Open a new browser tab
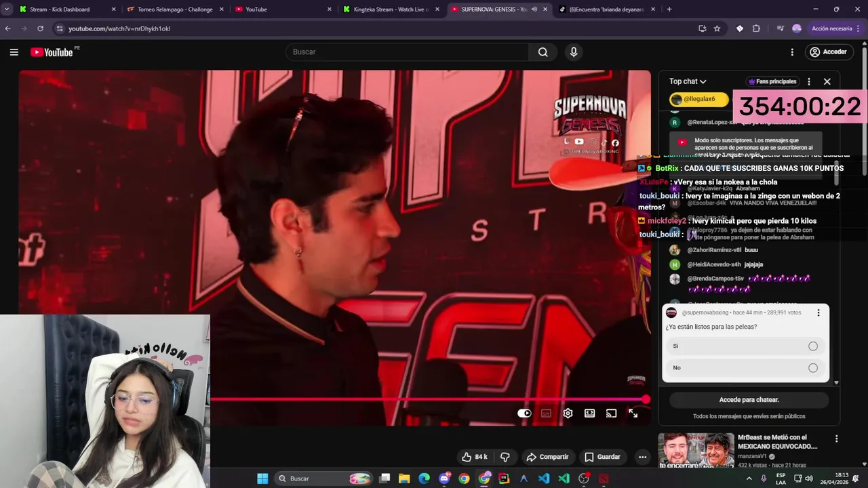The image size is (868, 488). click(x=669, y=9)
